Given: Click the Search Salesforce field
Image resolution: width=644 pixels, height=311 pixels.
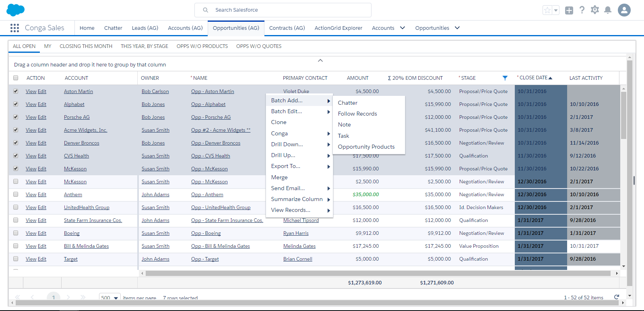Looking at the screenshot, I should (x=283, y=10).
